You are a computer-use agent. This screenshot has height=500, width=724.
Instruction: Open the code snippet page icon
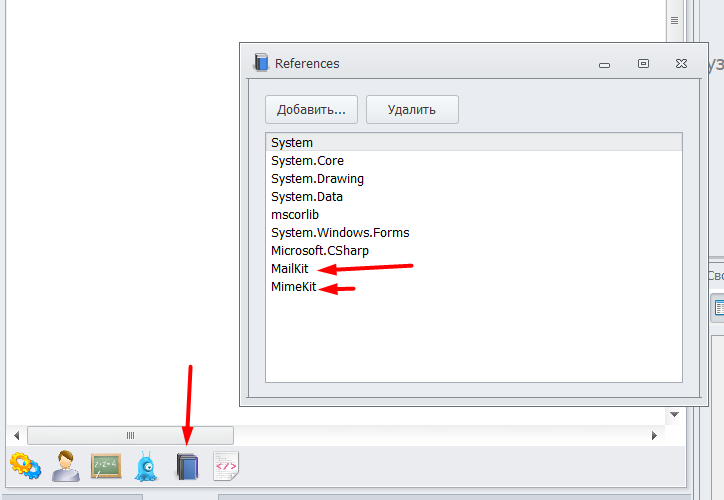[x=226, y=466]
